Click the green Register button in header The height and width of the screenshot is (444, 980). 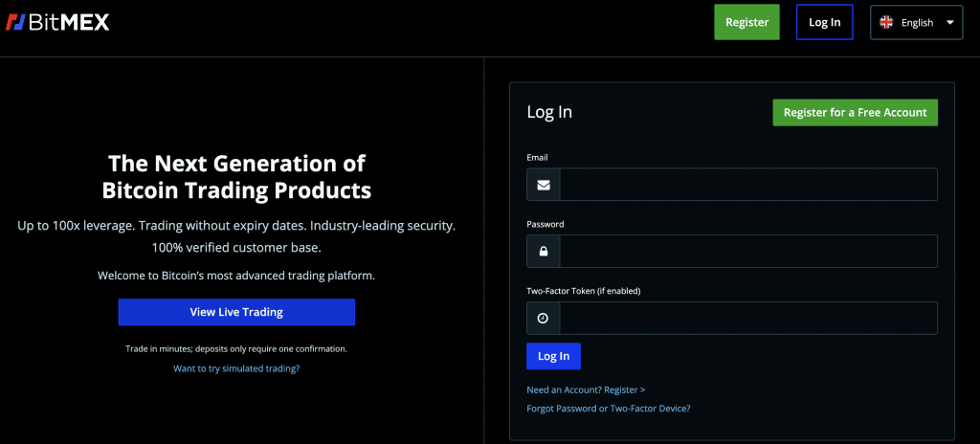746,23
